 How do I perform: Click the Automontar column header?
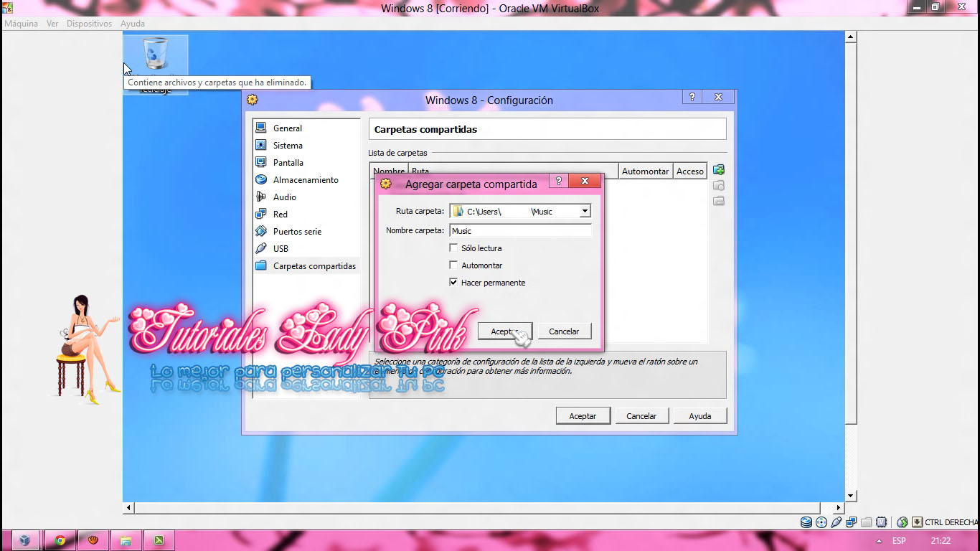click(645, 171)
